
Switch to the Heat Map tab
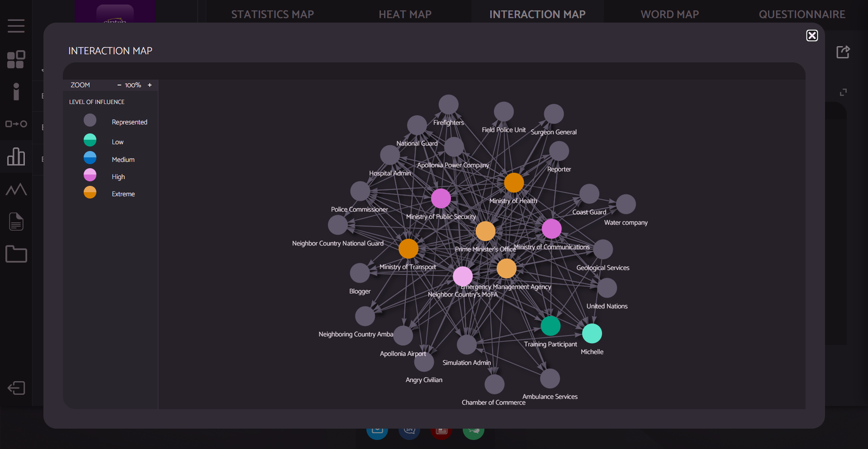coord(405,15)
